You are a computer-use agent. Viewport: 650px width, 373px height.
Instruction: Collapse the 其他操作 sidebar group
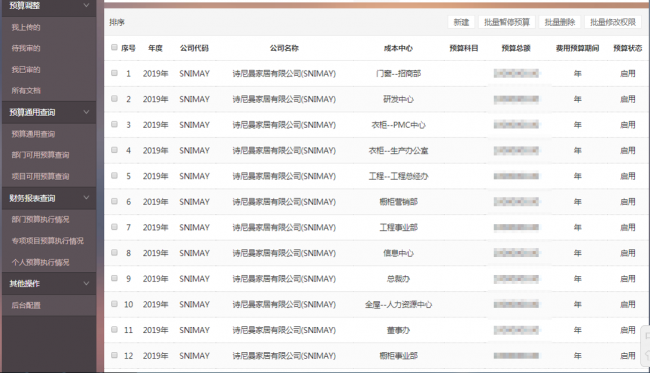86,283
